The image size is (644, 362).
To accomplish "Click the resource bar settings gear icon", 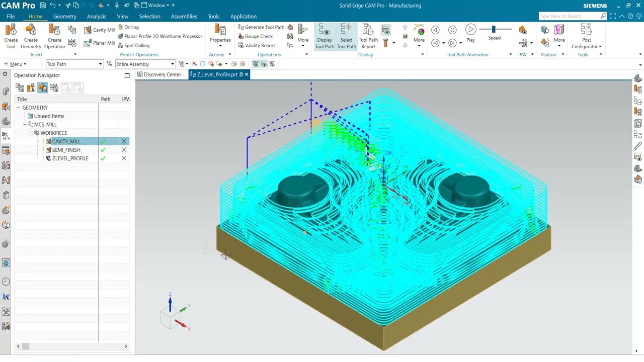I will click(5, 74).
